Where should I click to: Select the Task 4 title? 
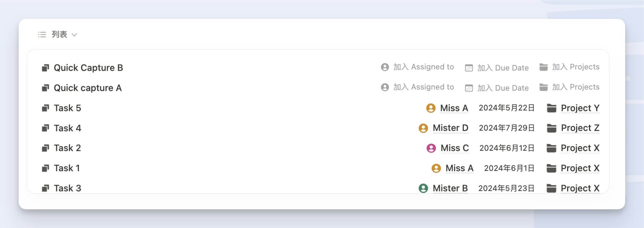coord(67,128)
